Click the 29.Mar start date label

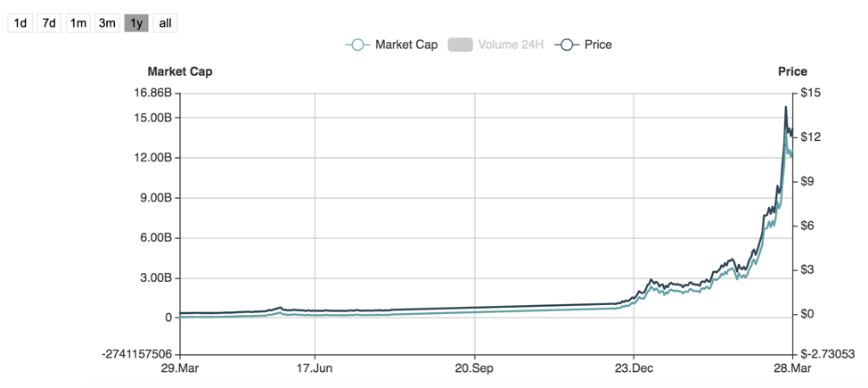click(x=180, y=368)
